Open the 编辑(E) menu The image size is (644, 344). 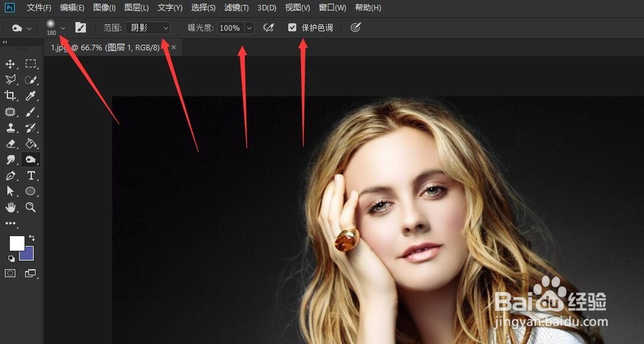[72, 8]
